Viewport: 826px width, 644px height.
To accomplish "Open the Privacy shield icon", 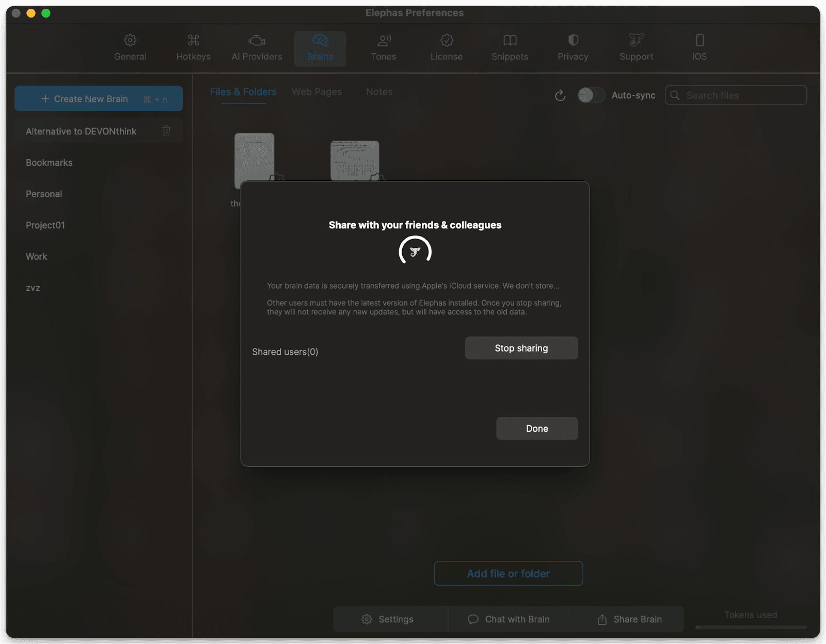I will tap(573, 40).
